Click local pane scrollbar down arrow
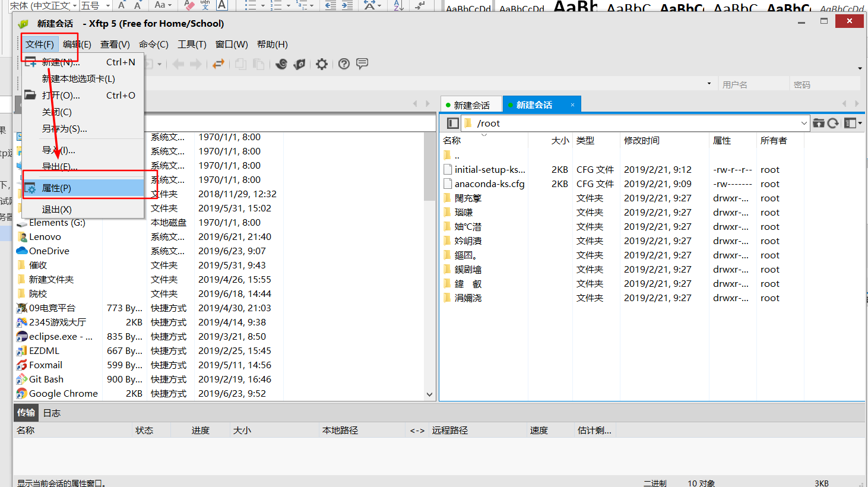The height and width of the screenshot is (487, 868). (x=429, y=394)
